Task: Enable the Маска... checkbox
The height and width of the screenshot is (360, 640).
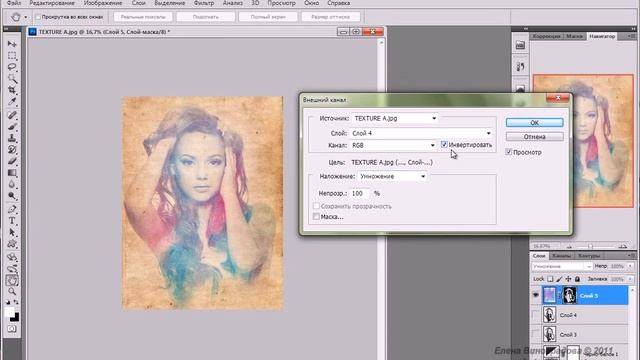Action: [x=316, y=216]
